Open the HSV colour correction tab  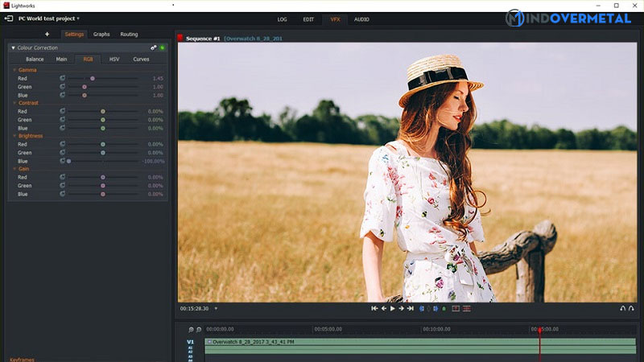(x=114, y=59)
